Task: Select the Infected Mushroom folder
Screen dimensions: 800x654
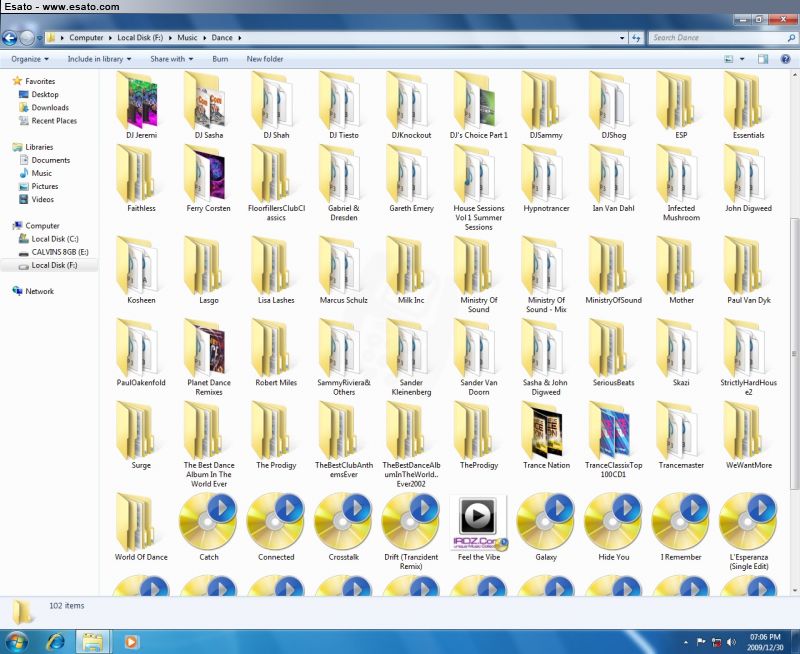Action: (681, 184)
